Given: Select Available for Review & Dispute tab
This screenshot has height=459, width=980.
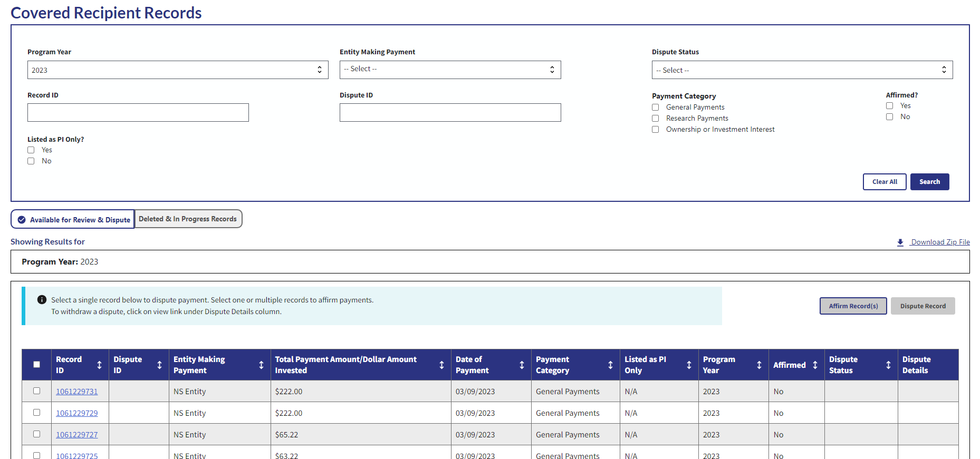Looking at the screenshot, I should pyautogui.click(x=73, y=220).
